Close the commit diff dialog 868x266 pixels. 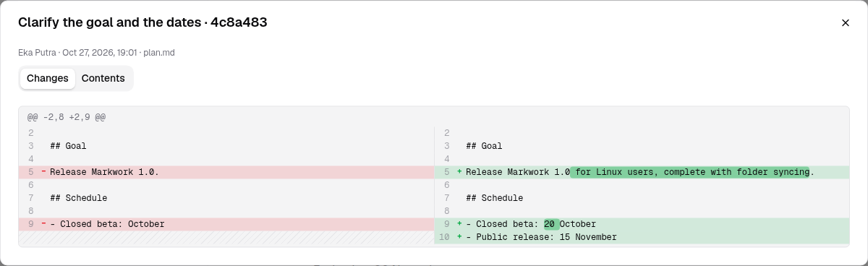tap(845, 23)
